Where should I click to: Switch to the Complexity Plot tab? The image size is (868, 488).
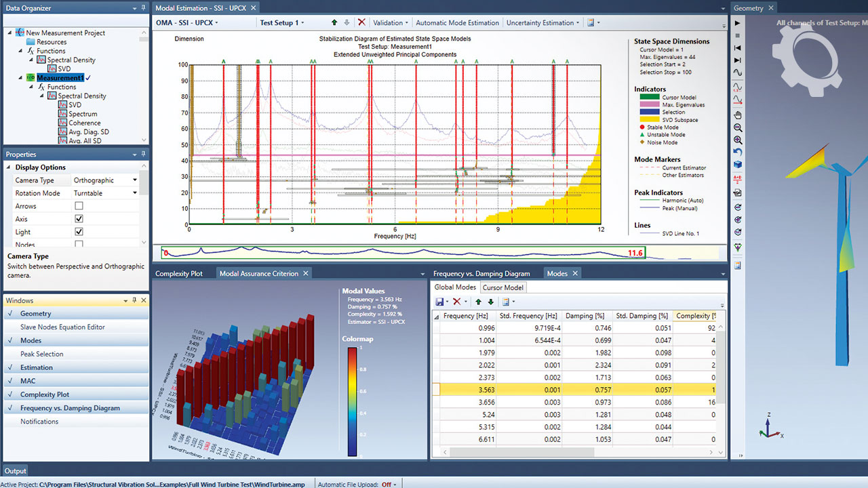tap(179, 274)
